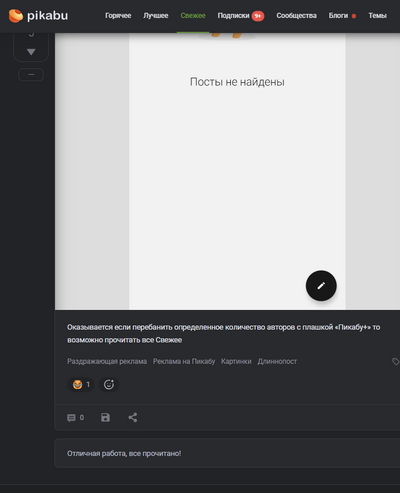Click the minus collapse button under the vote arrows
This screenshot has height=493, width=400.
(31, 75)
